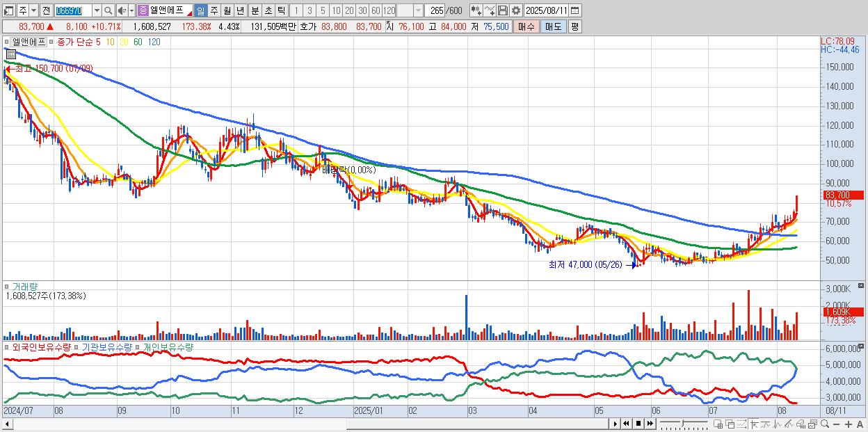Click the 전 market filter button

pyautogui.click(x=46, y=10)
